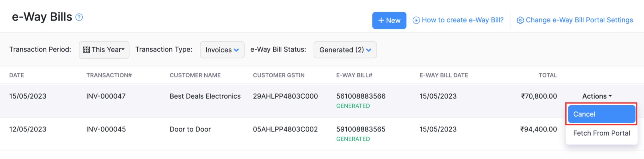
Task: Click the customer name Best Deals Electronics
Action: point(205,96)
